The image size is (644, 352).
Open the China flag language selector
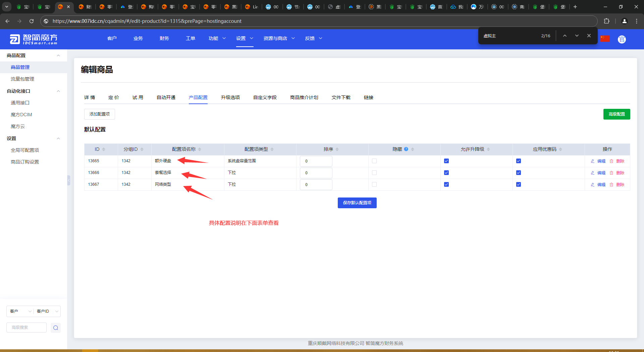[x=605, y=39]
